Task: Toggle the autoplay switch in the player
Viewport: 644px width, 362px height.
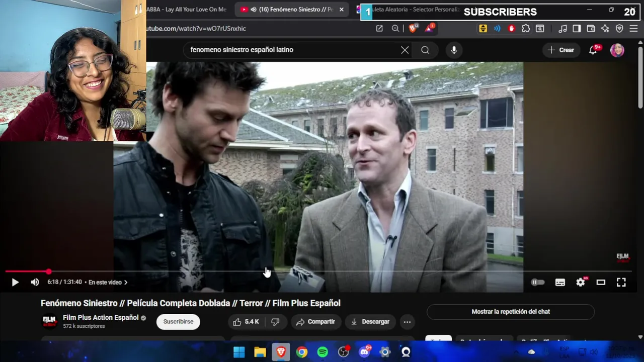Action: tap(538, 283)
